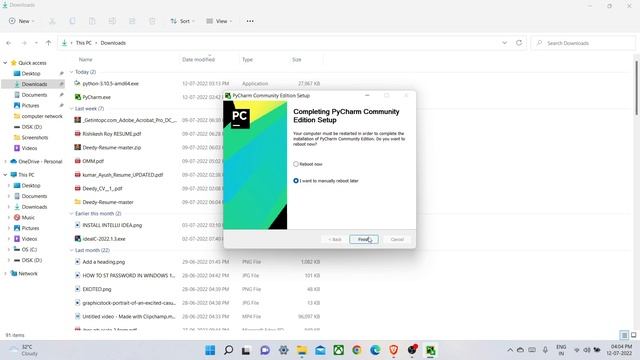Open DISK (D:) under Quick access
The image size is (640, 360).
tap(31, 127)
